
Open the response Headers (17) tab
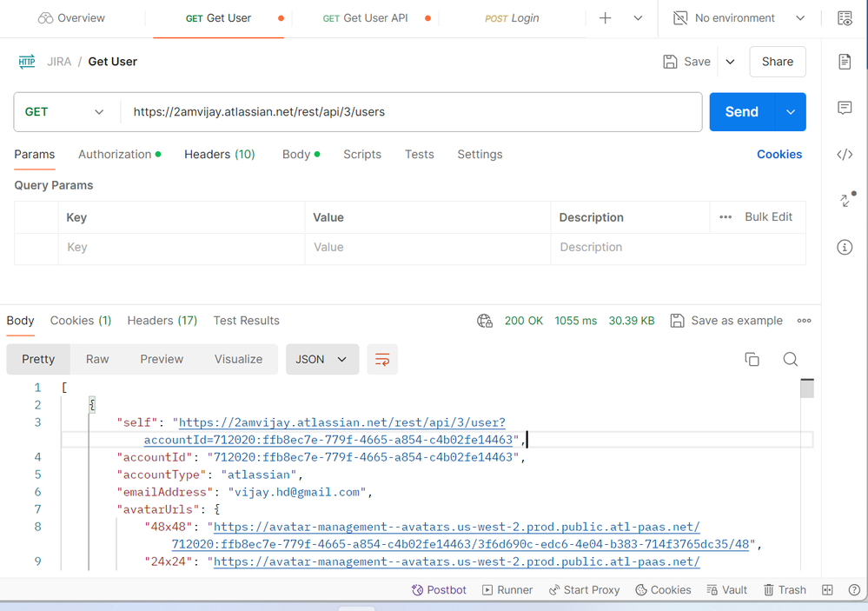tap(162, 320)
